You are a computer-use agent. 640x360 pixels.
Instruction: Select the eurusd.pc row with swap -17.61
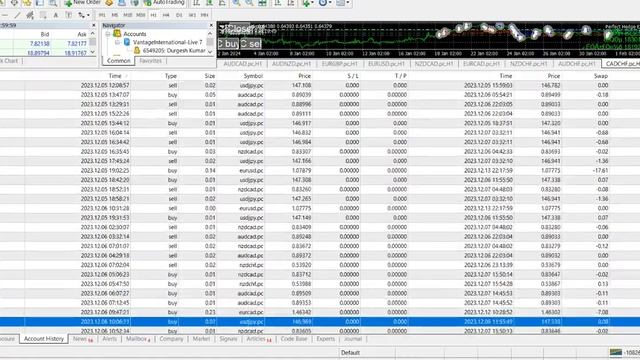tap(320, 171)
